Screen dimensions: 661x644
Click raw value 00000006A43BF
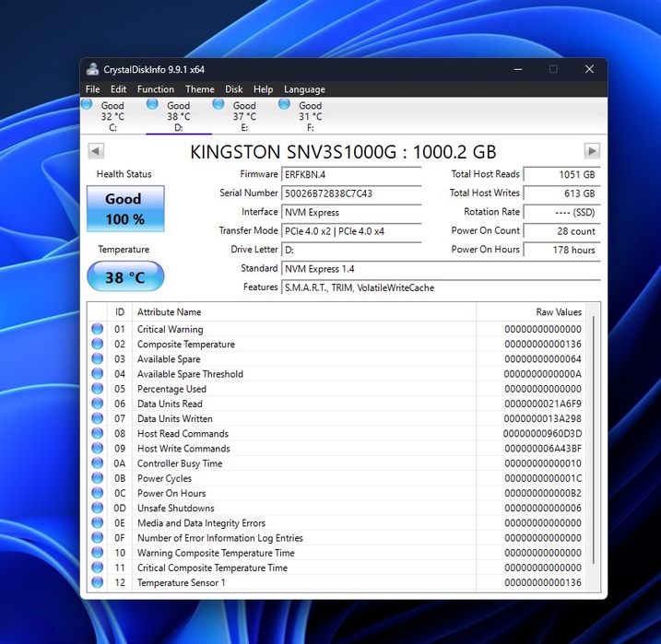[543, 449]
